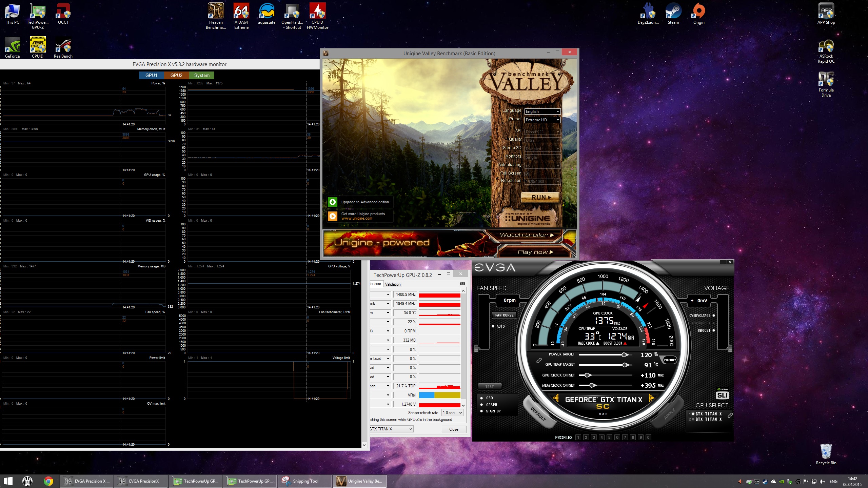The width and height of the screenshot is (868, 488).
Task: Open GeForce Experience desktop icon
Action: point(12,47)
